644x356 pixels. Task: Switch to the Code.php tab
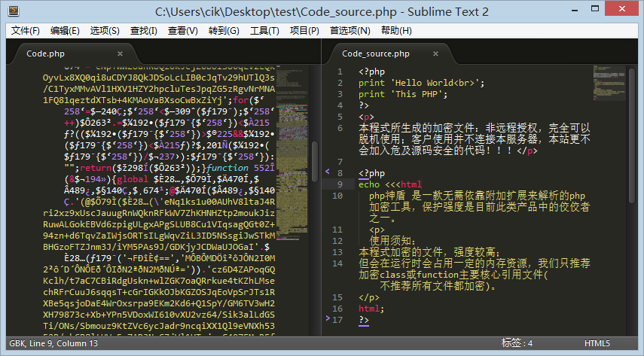tap(46, 53)
